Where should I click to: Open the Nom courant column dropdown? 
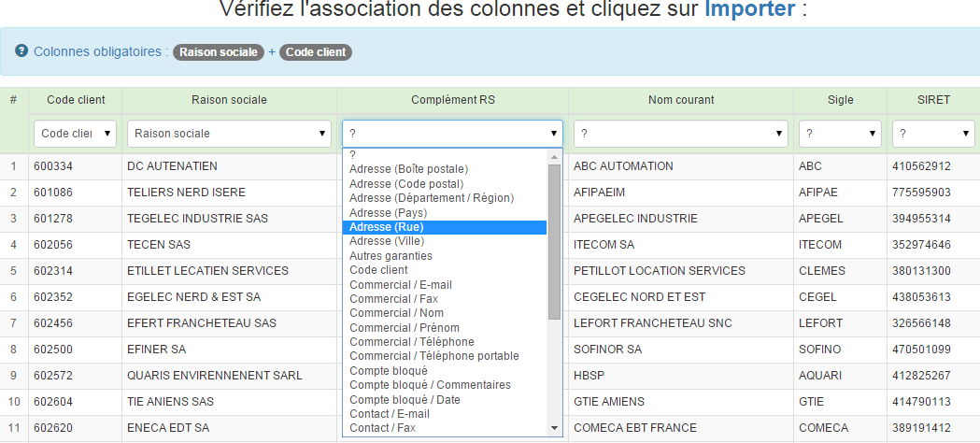pos(680,134)
